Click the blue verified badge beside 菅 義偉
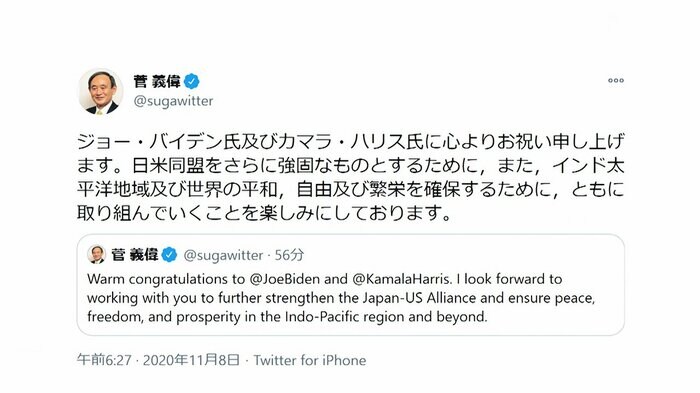Viewport: 700px width, 393px height. tap(192, 82)
